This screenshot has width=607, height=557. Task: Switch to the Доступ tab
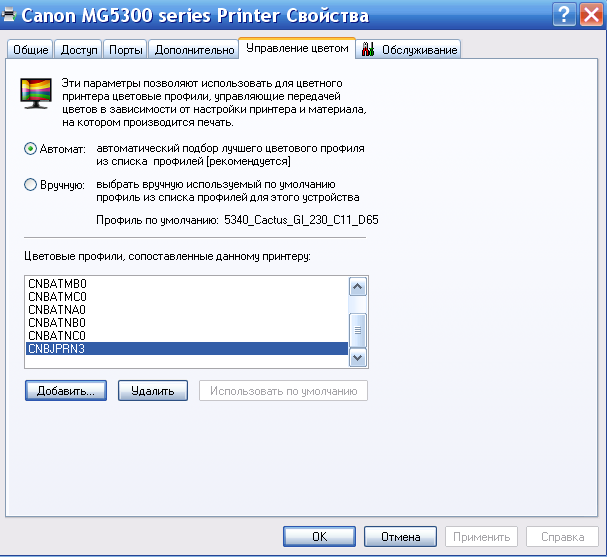tap(79, 50)
